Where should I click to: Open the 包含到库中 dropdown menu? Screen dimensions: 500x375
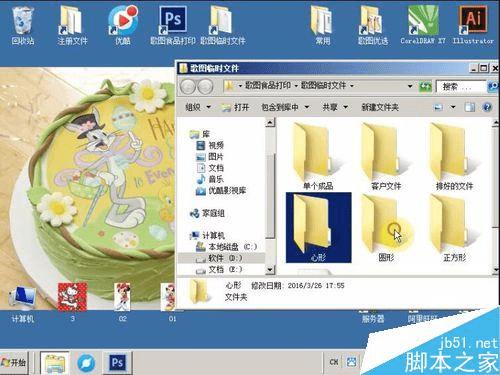click(285, 107)
